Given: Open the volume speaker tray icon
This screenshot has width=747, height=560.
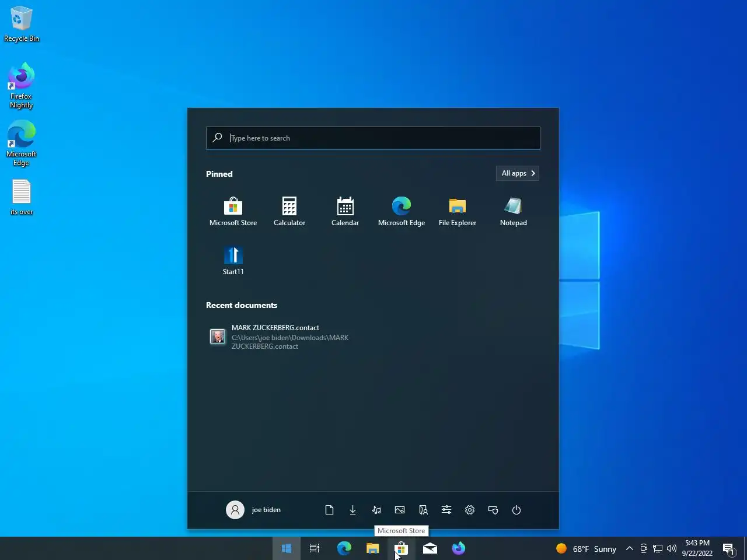Looking at the screenshot, I should tap(672, 548).
